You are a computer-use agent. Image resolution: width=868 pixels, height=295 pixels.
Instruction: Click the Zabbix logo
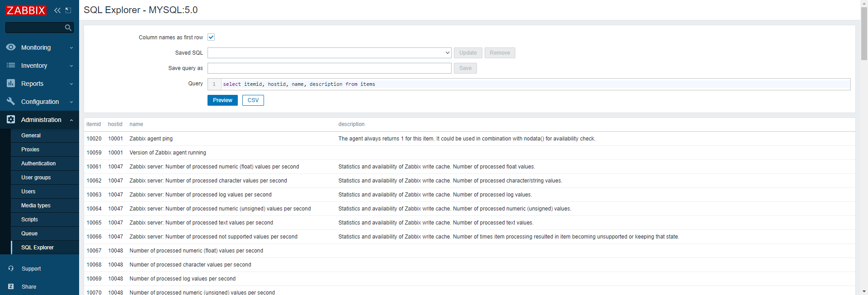pos(26,10)
